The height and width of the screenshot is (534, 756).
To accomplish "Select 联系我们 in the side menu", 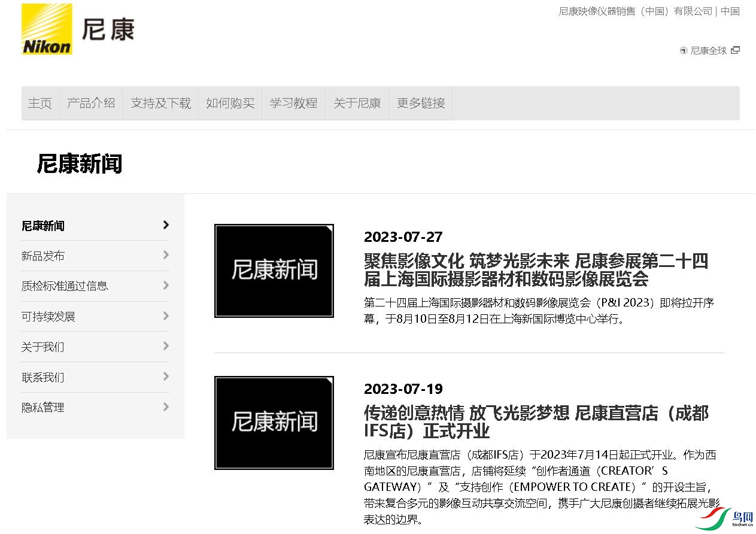I will (42, 377).
